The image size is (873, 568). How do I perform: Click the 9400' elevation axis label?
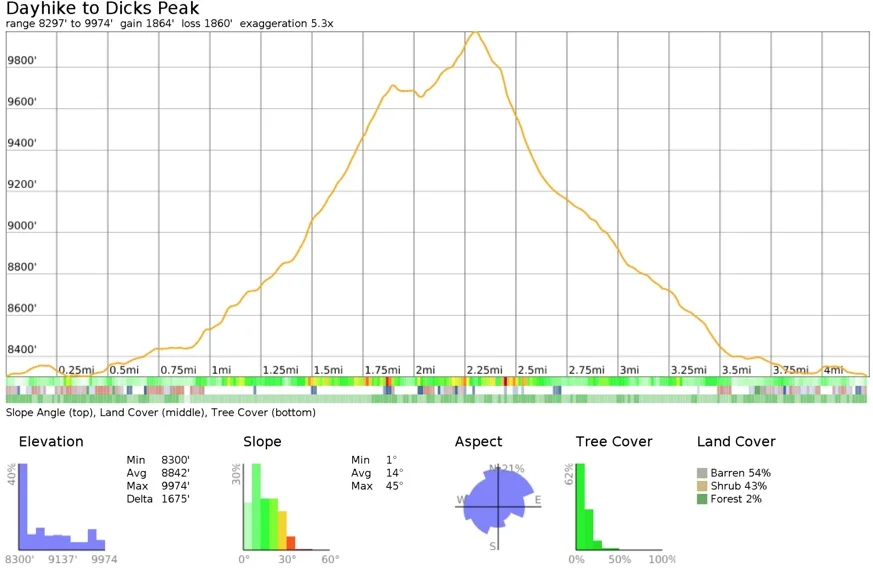22,143
